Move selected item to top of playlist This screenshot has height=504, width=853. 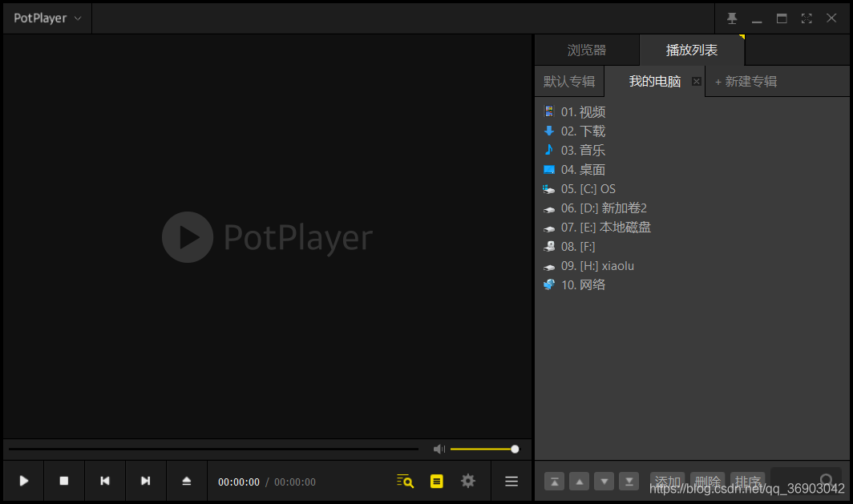(554, 481)
